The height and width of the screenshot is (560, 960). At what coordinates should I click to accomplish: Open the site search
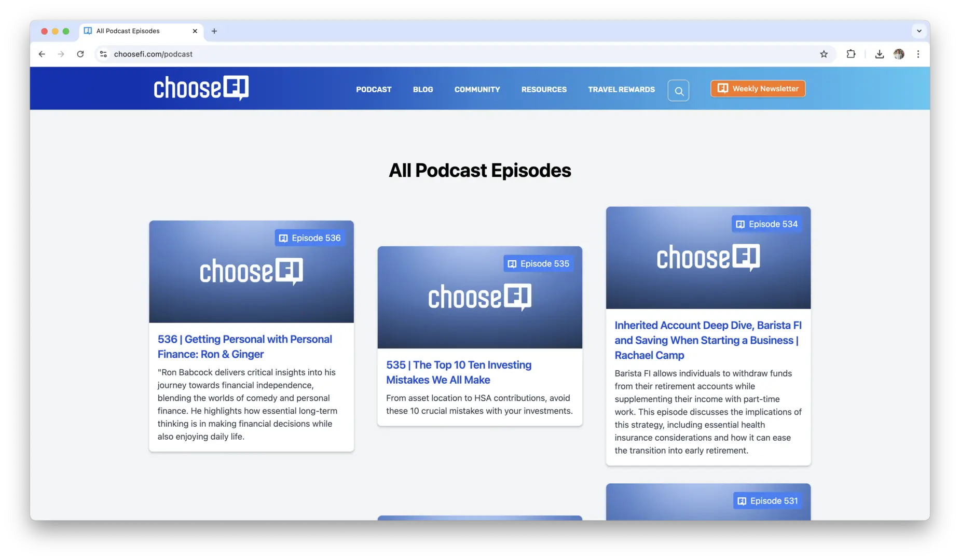point(679,90)
